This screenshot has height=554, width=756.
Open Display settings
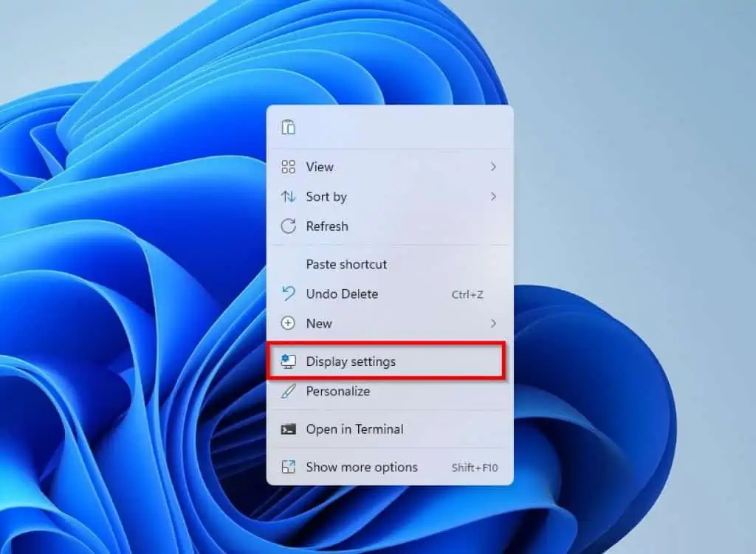(351, 361)
